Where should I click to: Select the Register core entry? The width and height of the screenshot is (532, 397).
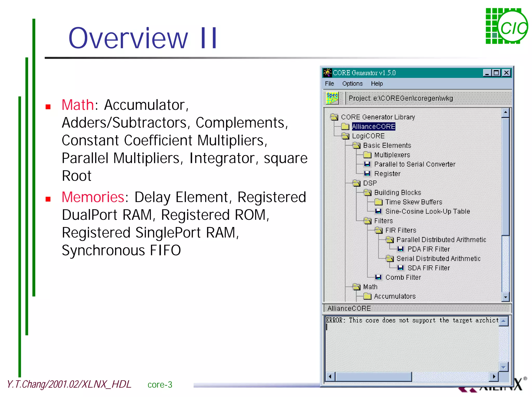(x=387, y=173)
